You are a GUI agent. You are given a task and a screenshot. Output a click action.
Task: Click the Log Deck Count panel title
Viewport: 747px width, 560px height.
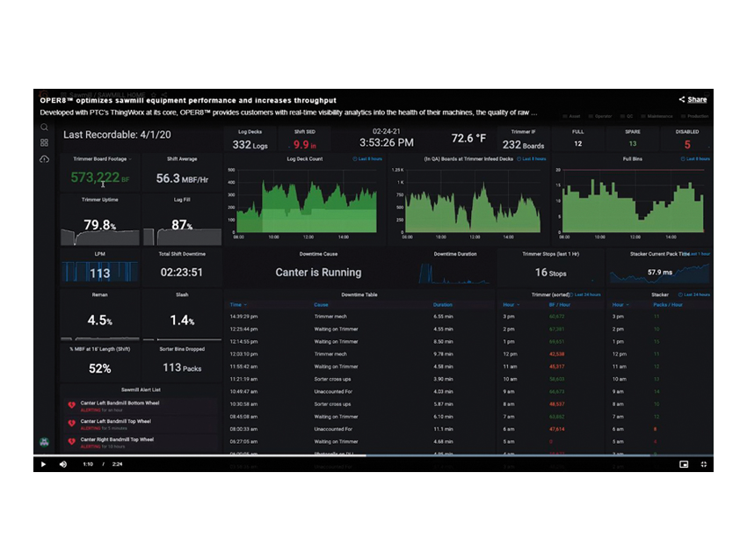(x=305, y=159)
